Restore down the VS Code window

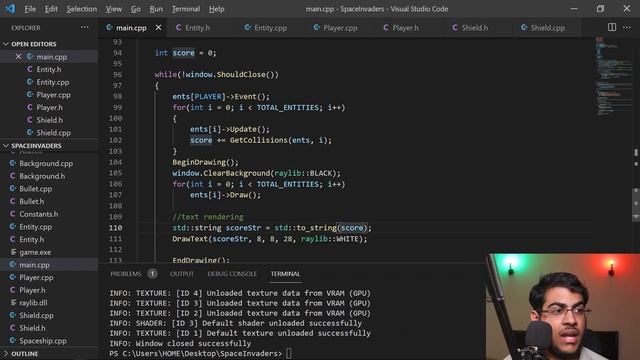pyautogui.click(x=600, y=9)
